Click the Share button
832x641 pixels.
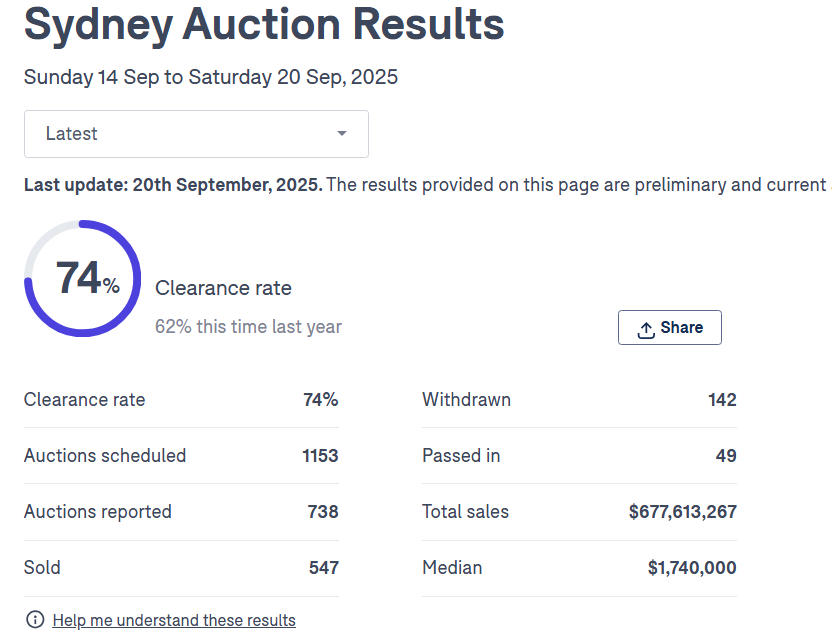tap(669, 328)
